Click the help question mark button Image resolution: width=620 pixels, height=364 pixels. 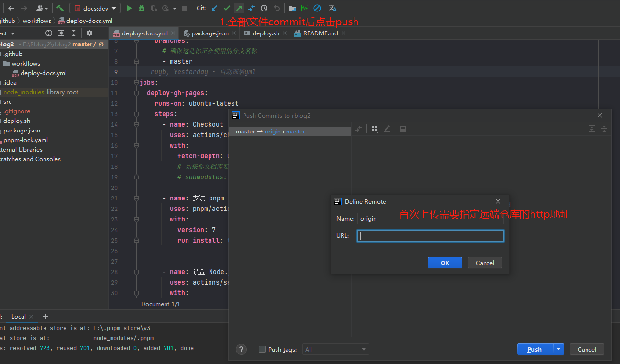point(242,349)
